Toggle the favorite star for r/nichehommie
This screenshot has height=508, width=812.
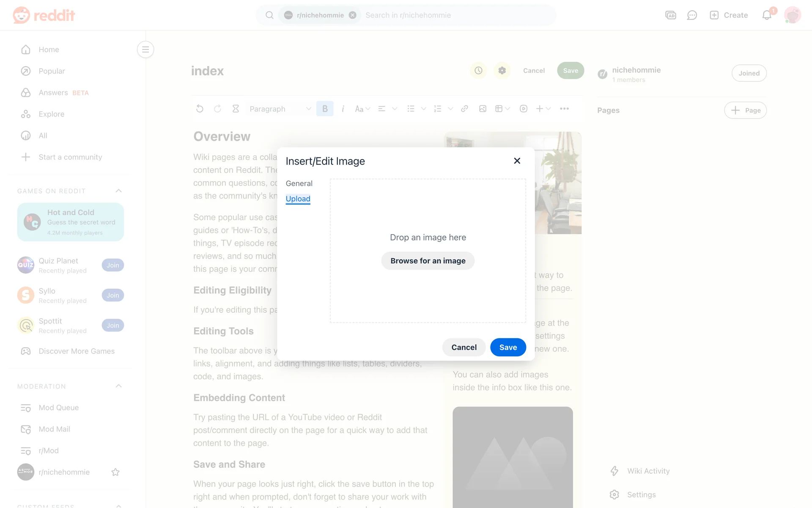[x=115, y=472]
